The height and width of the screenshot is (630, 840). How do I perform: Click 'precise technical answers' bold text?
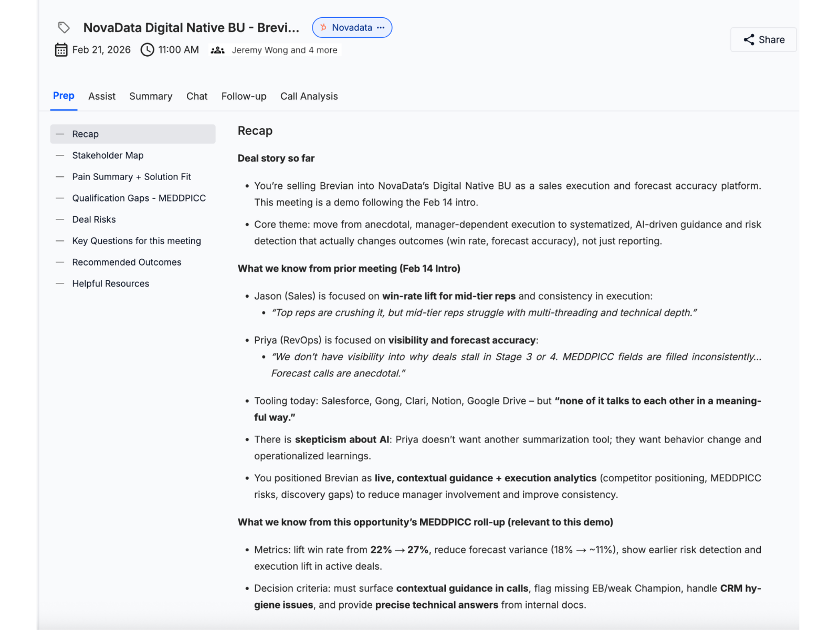[437, 605]
